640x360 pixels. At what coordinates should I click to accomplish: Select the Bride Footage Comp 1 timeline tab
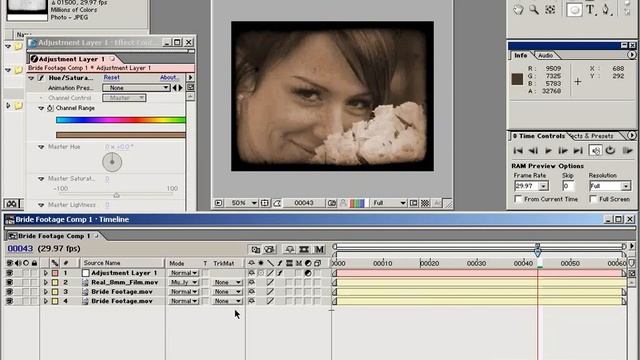pyautogui.click(x=53, y=236)
